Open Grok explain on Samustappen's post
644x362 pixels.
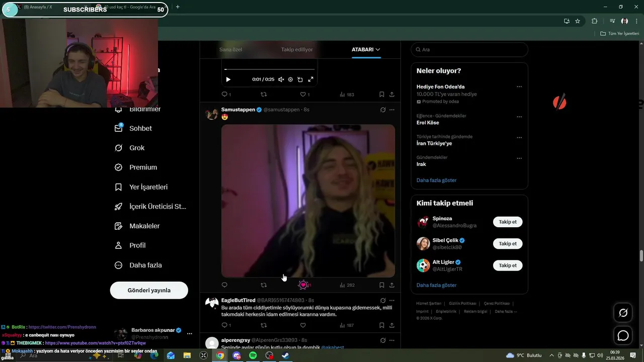(x=383, y=110)
